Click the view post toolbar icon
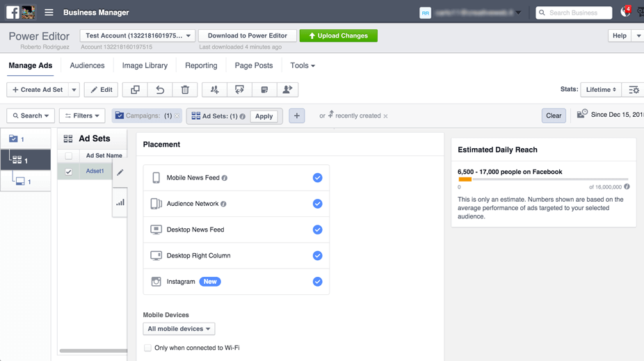Screen dimensions: 644x361 264,90
